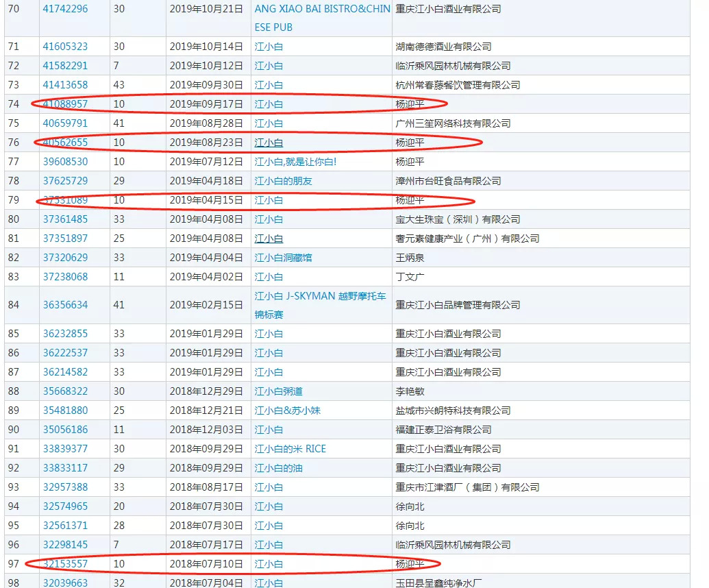
Task: Select applicant 宝大生珠宝（深圳）有限公司
Action: (458, 219)
